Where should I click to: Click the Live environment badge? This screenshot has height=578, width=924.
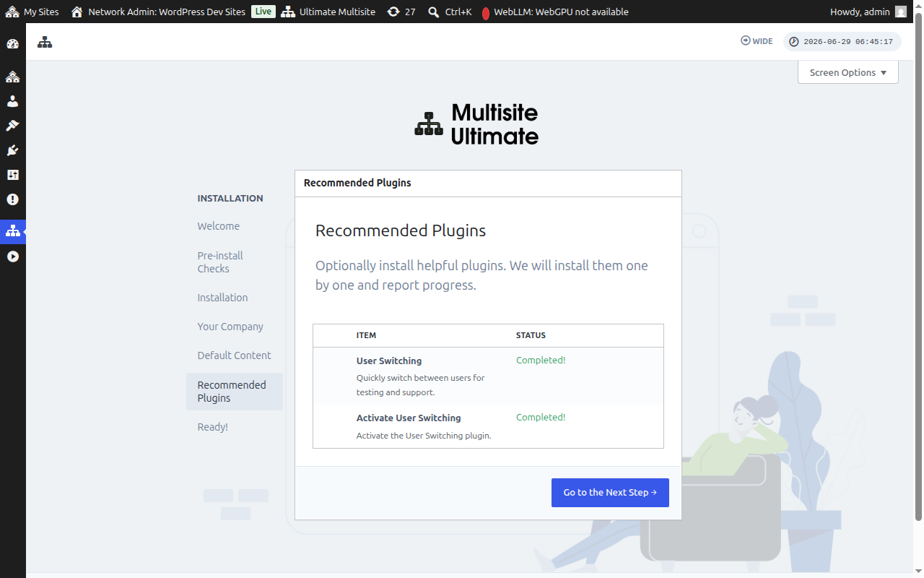click(x=263, y=12)
